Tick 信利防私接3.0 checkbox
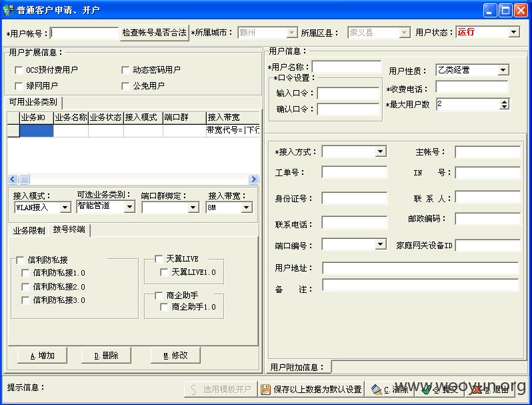Image resolution: width=532 pixels, height=405 pixels. tap(25, 300)
